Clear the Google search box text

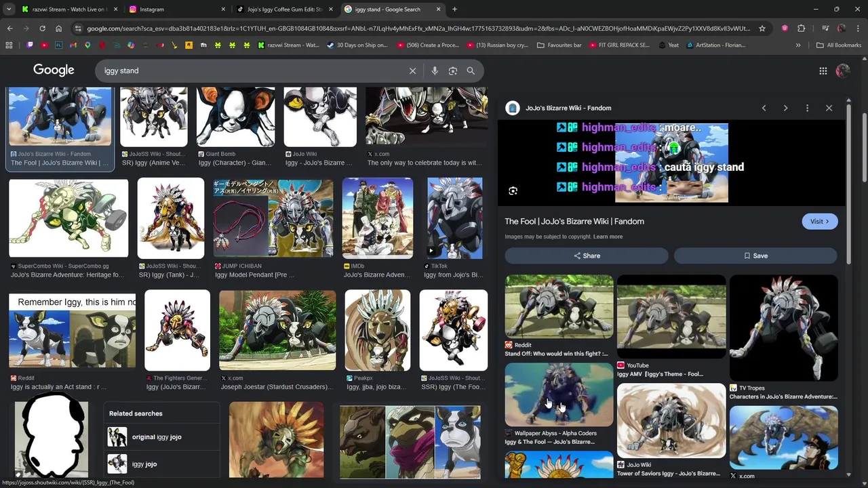coord(412,70)
